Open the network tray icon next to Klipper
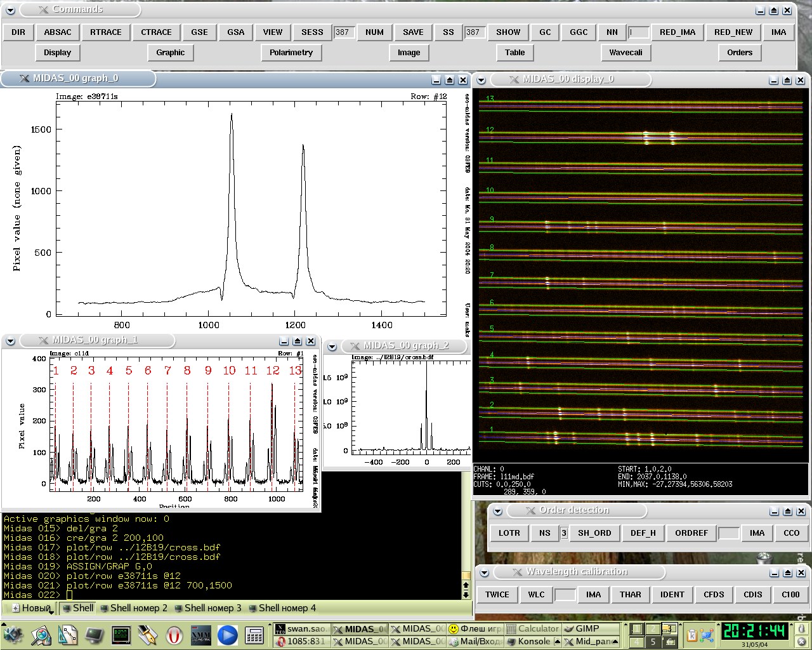The height and width of the screenshot is (650, 812). 708,635
